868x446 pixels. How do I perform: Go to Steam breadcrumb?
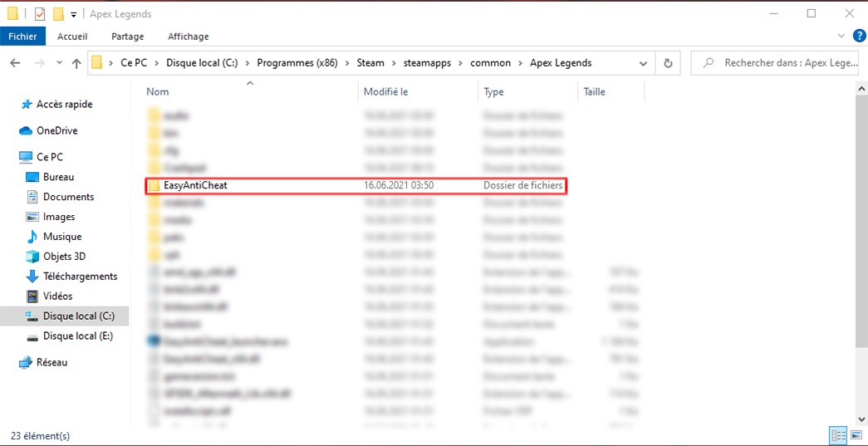pyautogui.click(x=370, y=63)
